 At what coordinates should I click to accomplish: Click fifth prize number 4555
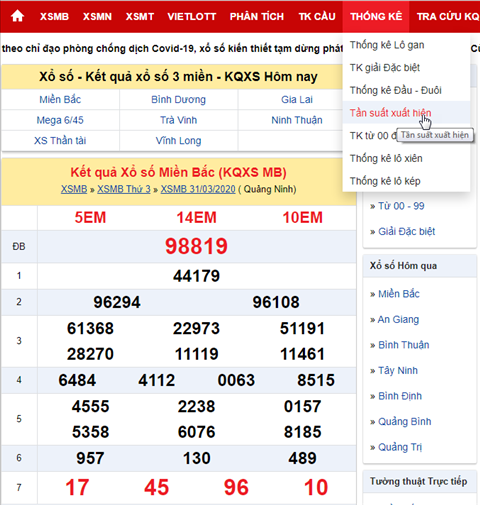[90, 406]
